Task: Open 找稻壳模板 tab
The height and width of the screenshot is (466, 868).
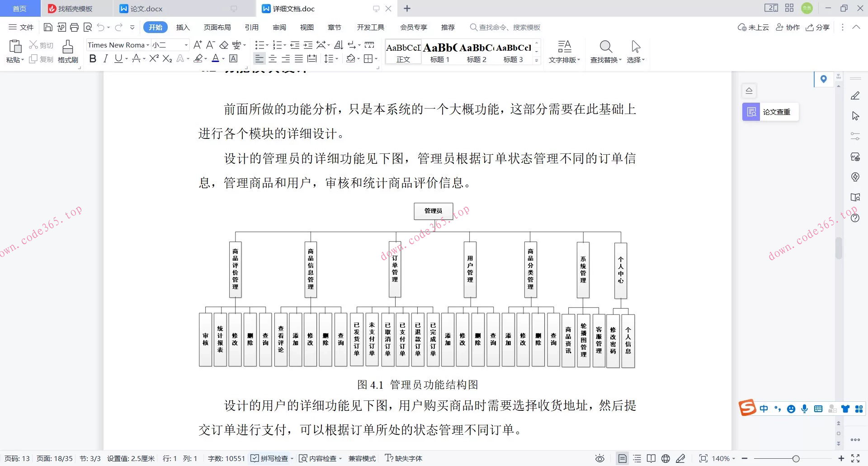Action: 76,9
